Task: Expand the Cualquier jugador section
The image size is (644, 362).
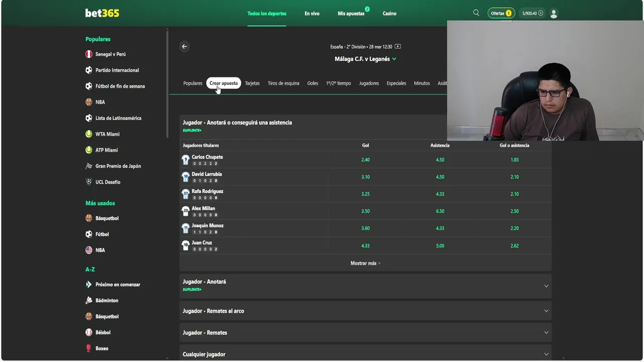Action: click(365, 353)
